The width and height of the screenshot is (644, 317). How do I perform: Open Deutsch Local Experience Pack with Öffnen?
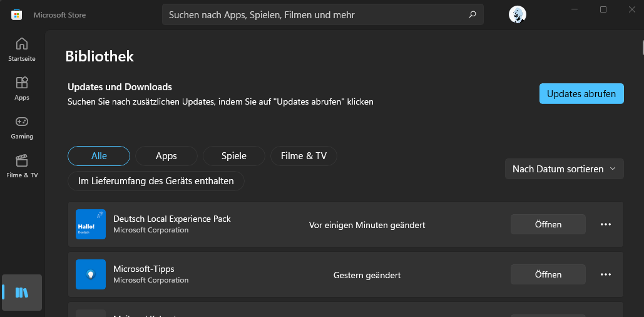pos(548,224)
